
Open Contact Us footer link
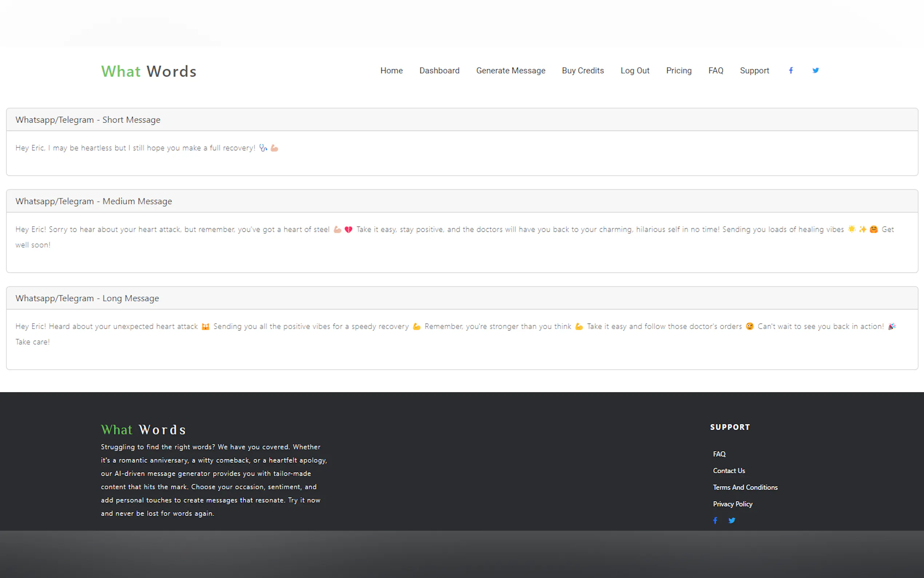click(x=728, y=471)
